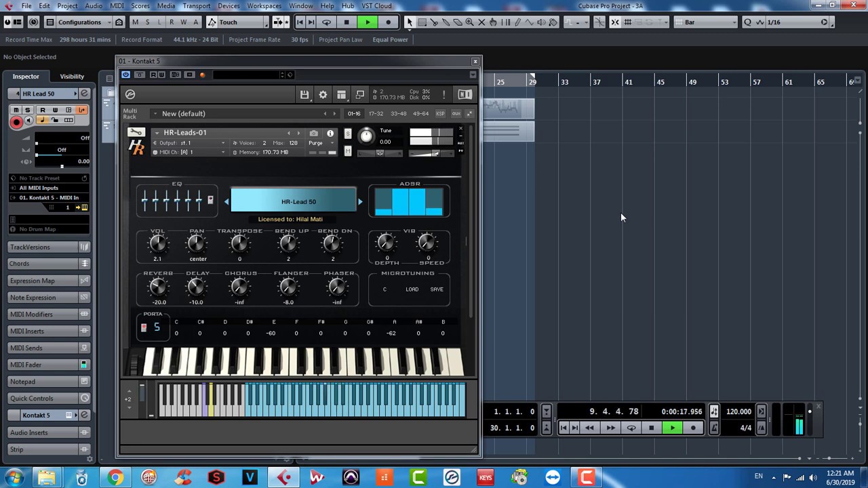This screenshot has height=488, width=868.
Task: Toggle Snap on in toolbar
Action: coord(615,22)
